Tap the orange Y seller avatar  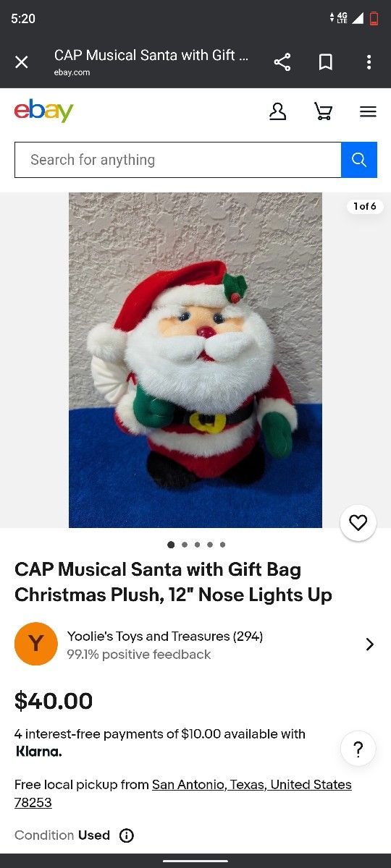coord(36,644)
